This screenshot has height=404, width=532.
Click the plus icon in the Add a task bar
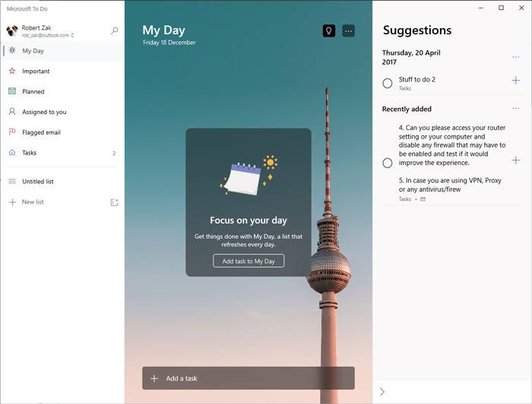pos(154,379)
